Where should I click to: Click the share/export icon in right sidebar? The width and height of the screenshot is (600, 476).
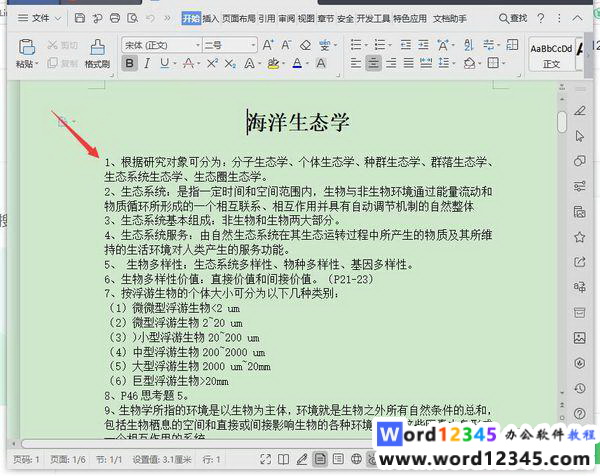click(x=580, y=262)
